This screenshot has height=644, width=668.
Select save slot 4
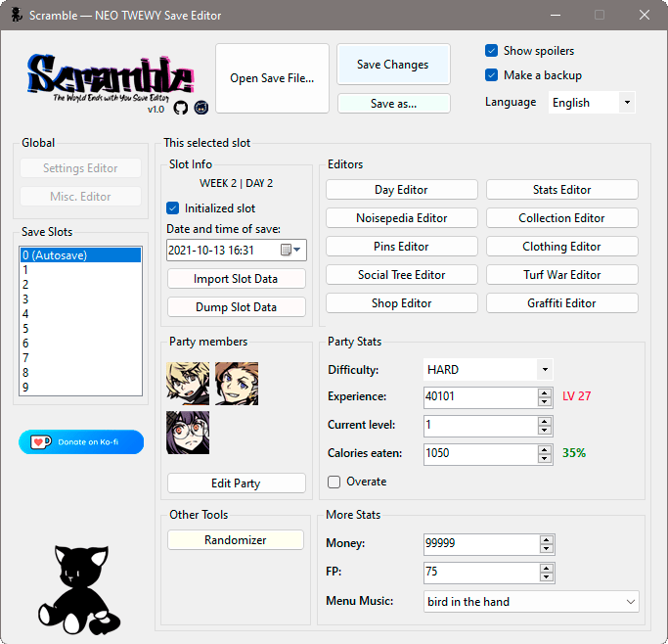point(80,314)
